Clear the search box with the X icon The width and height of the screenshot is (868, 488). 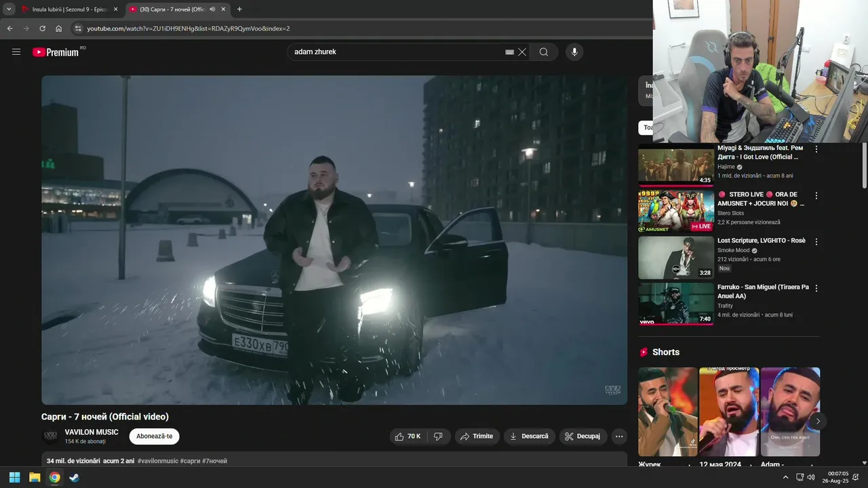[522, 52]
